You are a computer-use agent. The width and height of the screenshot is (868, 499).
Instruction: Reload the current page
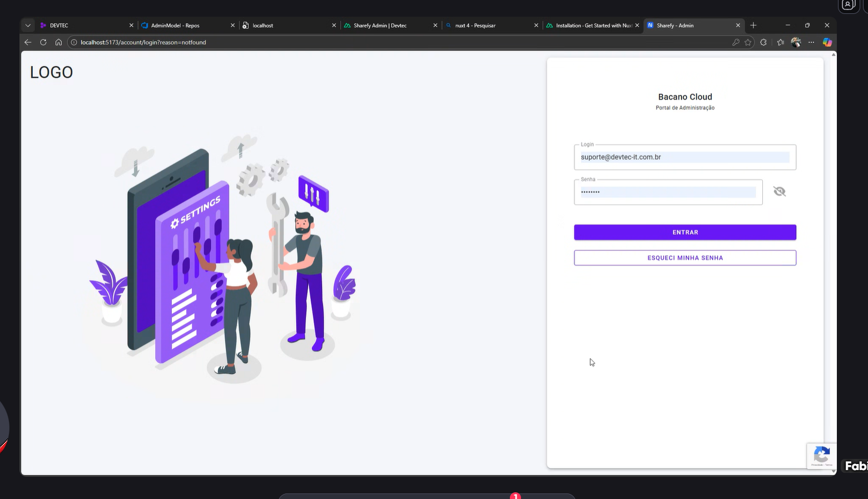tap(43, 42)
